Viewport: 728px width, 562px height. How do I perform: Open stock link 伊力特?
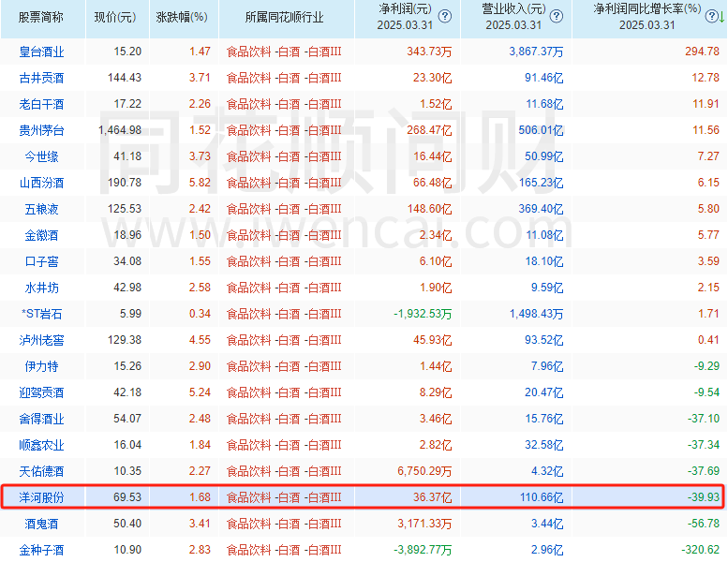pos(41,366)
